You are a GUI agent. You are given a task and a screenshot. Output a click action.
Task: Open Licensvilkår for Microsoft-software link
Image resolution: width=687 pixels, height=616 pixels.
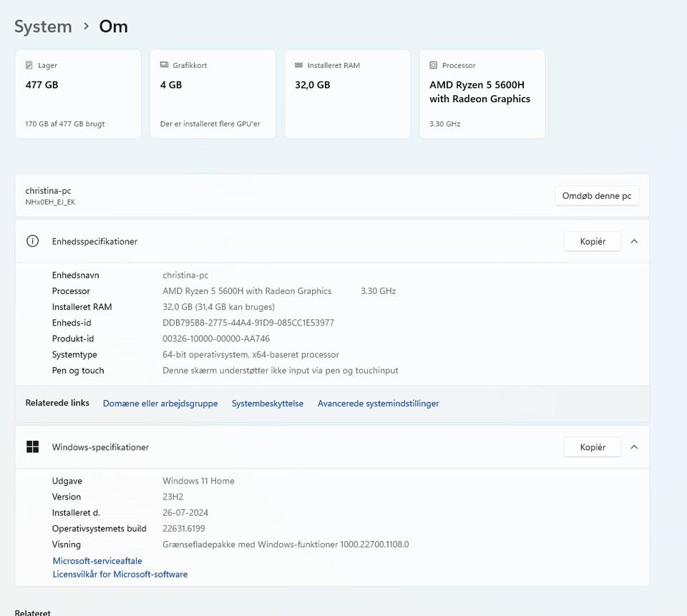tap(120, 574)
